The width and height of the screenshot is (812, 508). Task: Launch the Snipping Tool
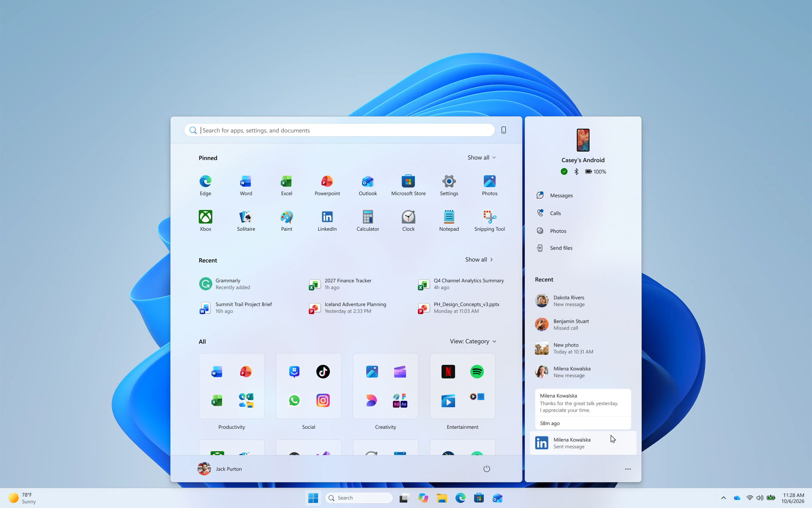490,221
